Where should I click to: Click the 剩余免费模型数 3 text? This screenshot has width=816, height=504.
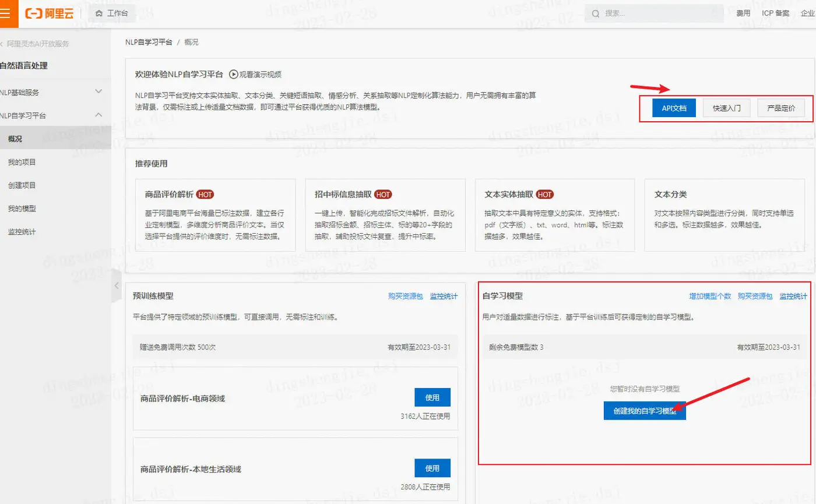(x=516, y=347)
